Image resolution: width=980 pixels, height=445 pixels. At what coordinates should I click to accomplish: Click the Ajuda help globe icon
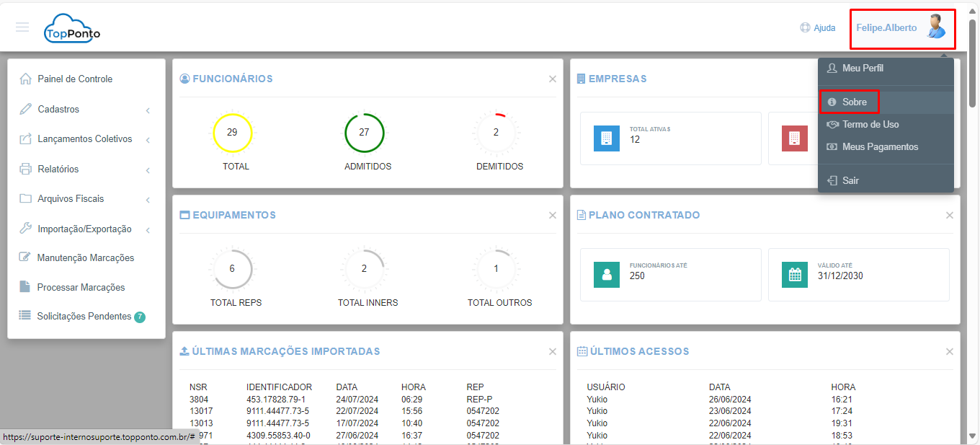click(806, 28)
